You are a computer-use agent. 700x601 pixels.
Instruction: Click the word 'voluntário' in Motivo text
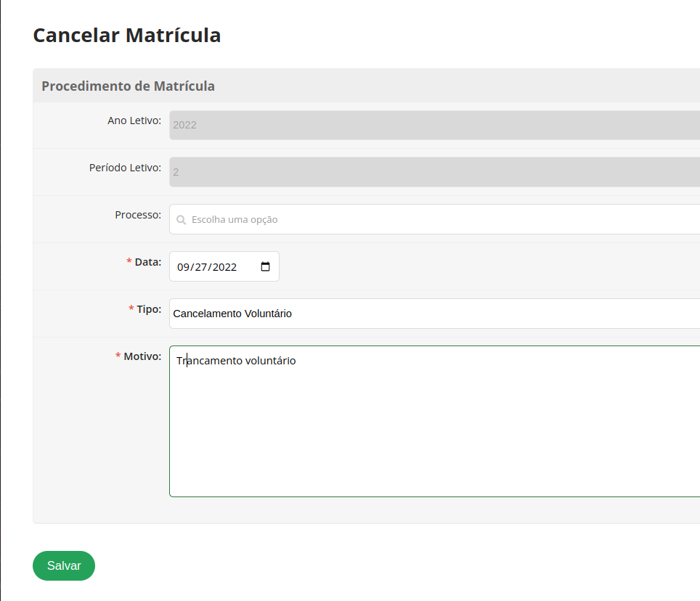pyautogui.click(x=270, y=361)
